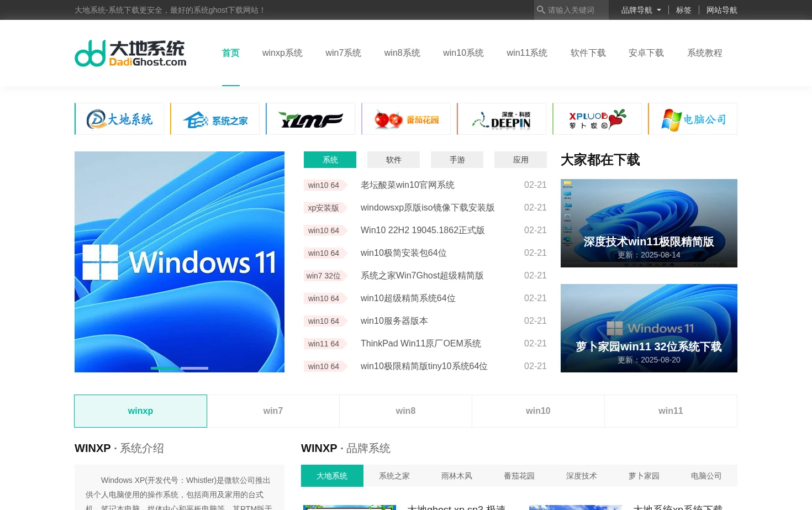Image resolution: width=812 pixels, height=510 pixels.
Task: Switch to the 手游 list tab
Action: tap(457, 160)
